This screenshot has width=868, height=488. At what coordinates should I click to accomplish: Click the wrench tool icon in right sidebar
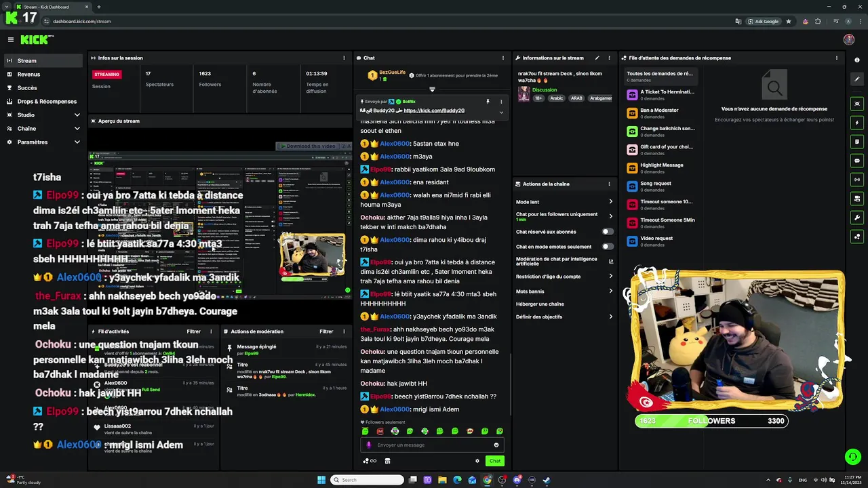[x=857, y=218]
